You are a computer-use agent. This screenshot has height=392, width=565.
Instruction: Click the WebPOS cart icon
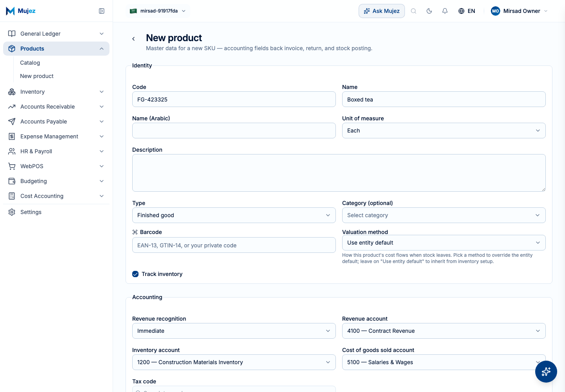click(12, 166)
